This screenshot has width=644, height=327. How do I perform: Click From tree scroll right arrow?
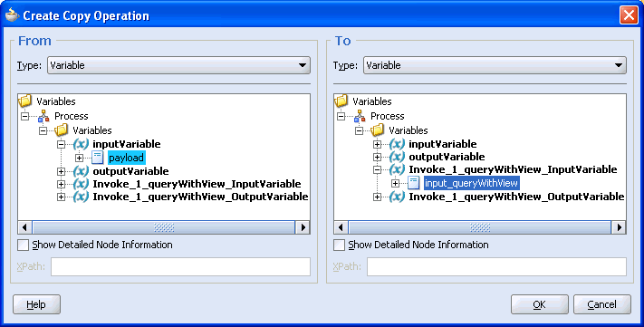[x=303, y=227]
